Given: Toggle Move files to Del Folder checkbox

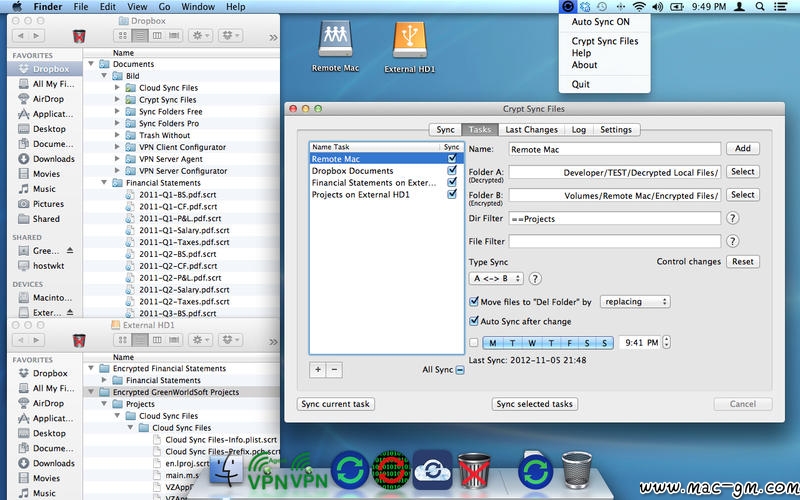Looking at the screenshot, I should pyautogui.click(x=474, y=302).
